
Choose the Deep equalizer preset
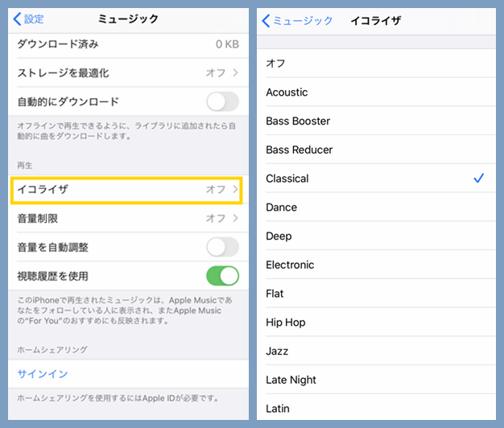click(x=376, y=236)
